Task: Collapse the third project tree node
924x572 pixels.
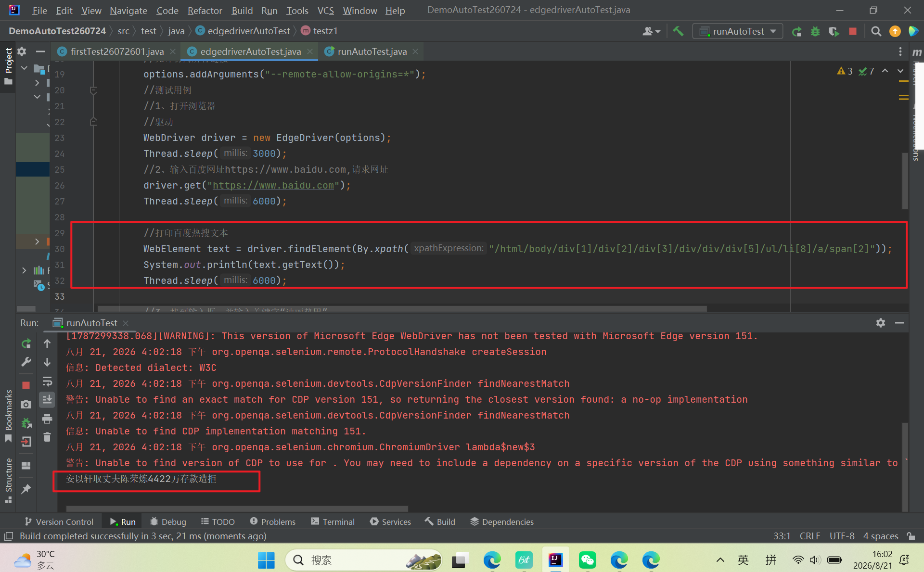Action: tap(37, 97)
